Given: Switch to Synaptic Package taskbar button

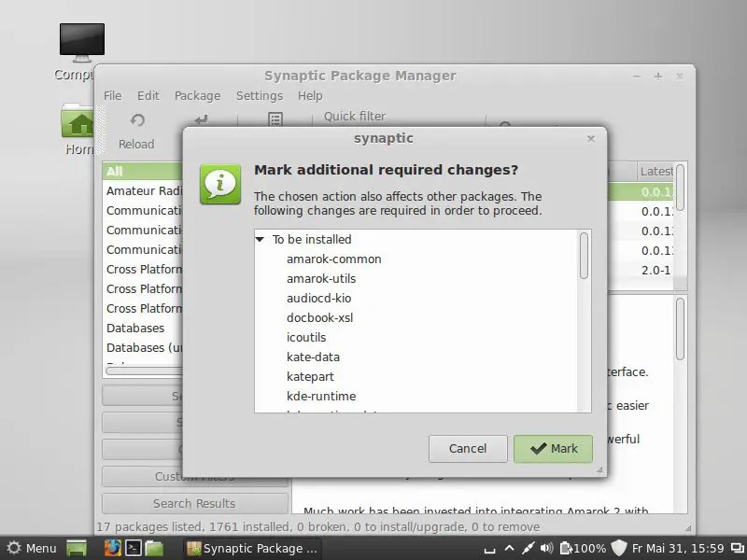Looking at the screenshot, I should pyautogui.click(x=252, y=548).
